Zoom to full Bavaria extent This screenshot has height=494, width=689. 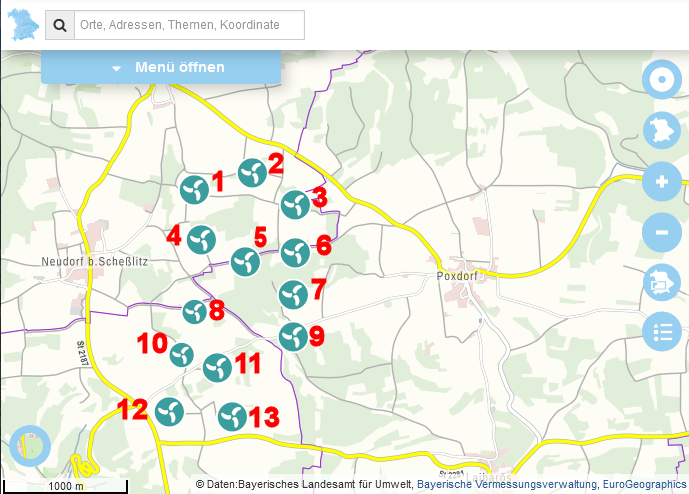pyautogui.click(x=661, y=131)
